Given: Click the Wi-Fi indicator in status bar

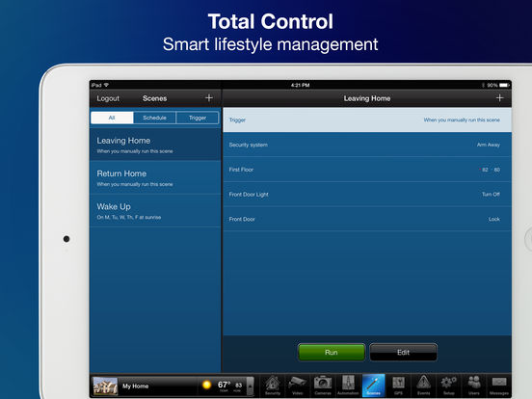Looking at the screenshot, I should [x=107, y=85].
